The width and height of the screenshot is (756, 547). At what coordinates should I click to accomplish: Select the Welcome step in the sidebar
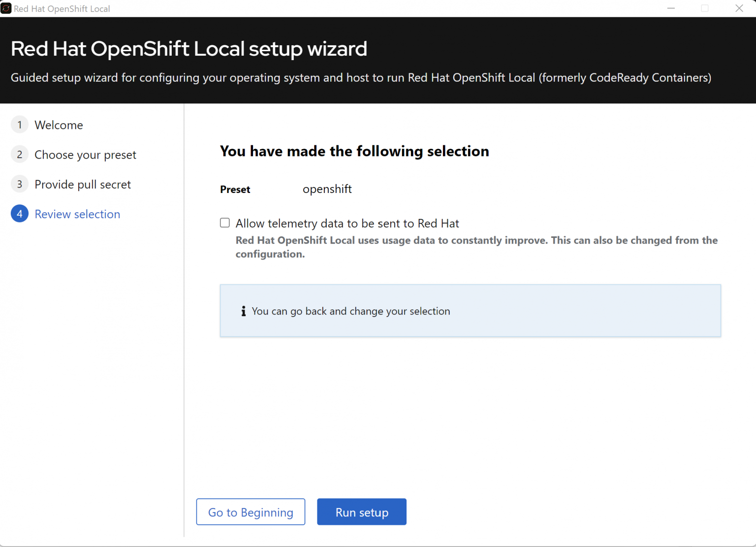click(59, 125)
